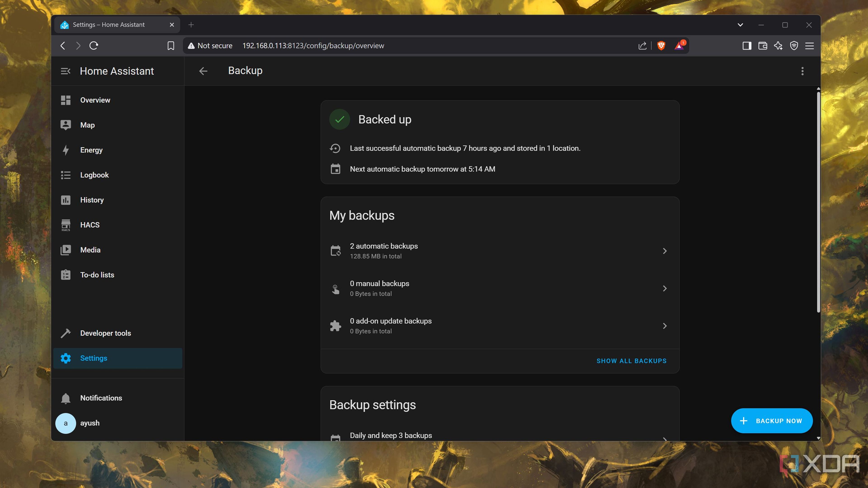Screen dimensions: 868x488
Task: Click the Brave Rewards triangle icon
Action: tap(680, 45)
